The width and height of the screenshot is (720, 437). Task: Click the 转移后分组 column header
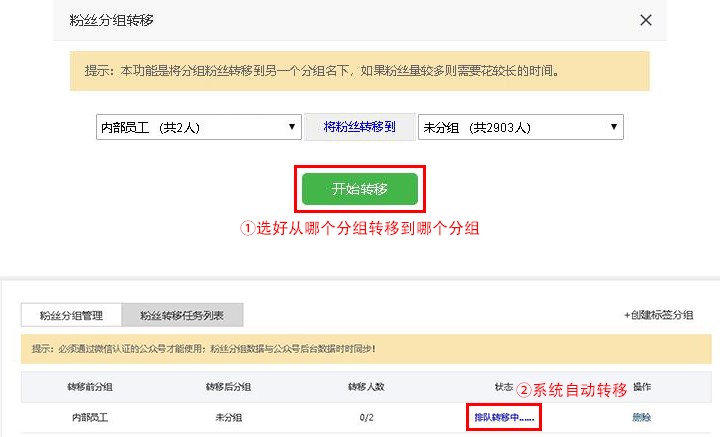click(230, 387)
